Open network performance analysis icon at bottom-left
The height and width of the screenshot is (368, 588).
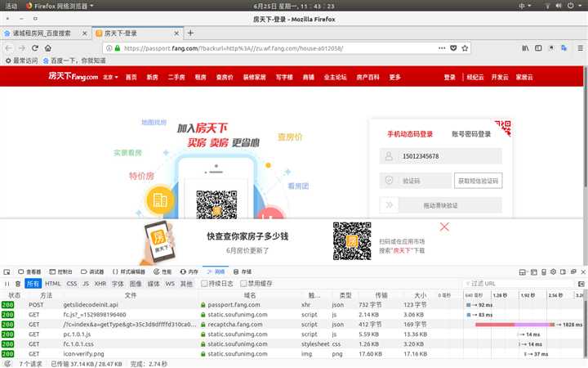(x=7, y=363)
